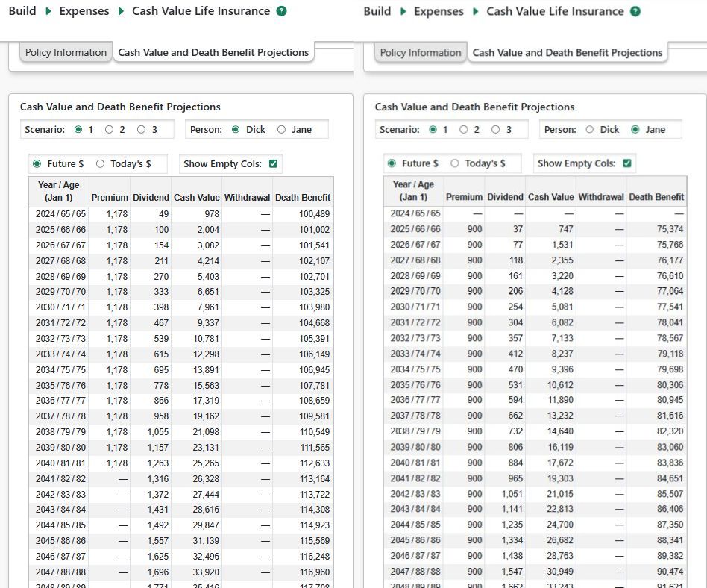
Task: Choose Jane as Person in left panel
Action: pos(281,130)
